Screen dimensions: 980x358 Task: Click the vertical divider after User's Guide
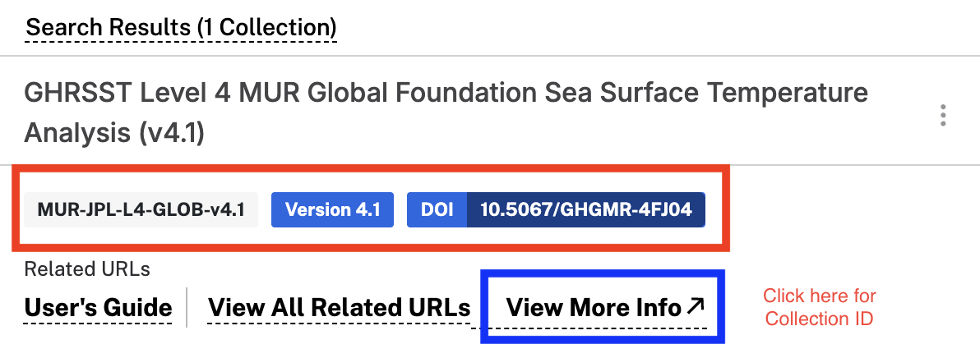tap(187, 307)
